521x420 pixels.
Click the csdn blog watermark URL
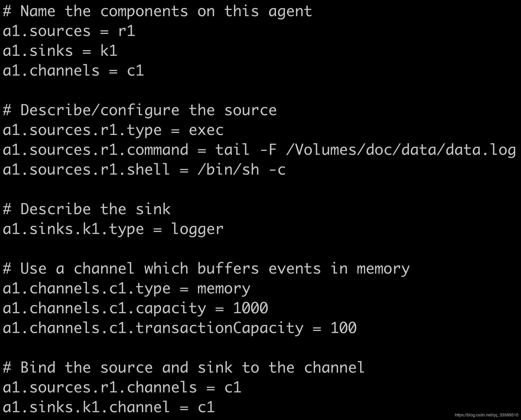tap(486, 415)
